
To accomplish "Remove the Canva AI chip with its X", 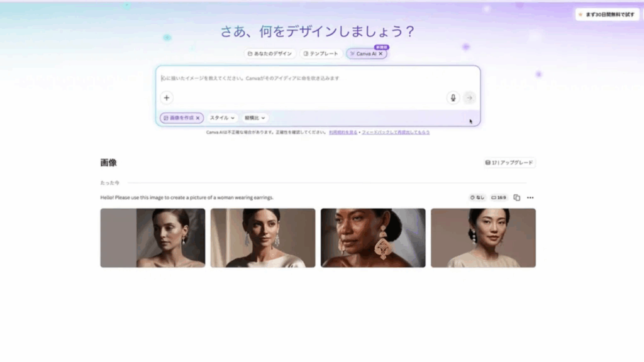I will pyautogui.click(x=381, y=54).
